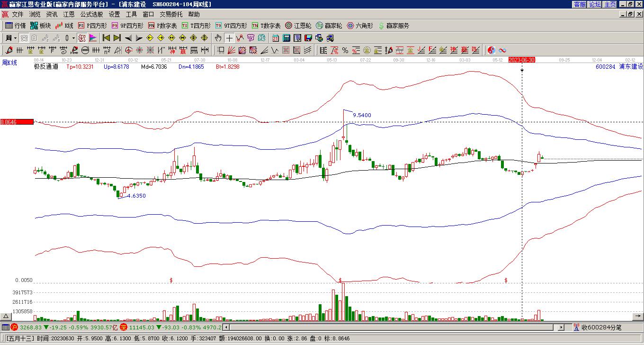Click the 主页 homepage link

point(610,4)
